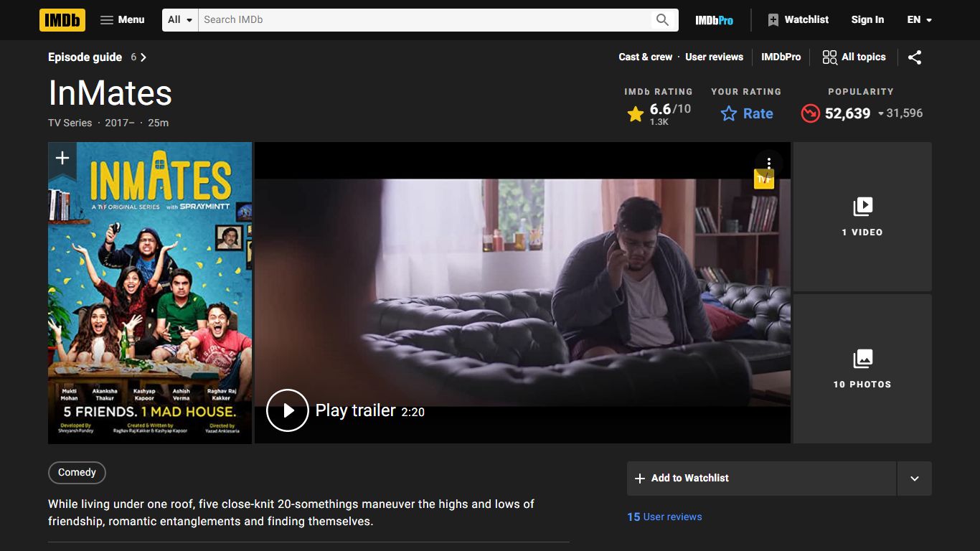The height and width of the screenshot is (551, 980).
Task: Play the trailer with the play button
Action: (x=288, y=410)
